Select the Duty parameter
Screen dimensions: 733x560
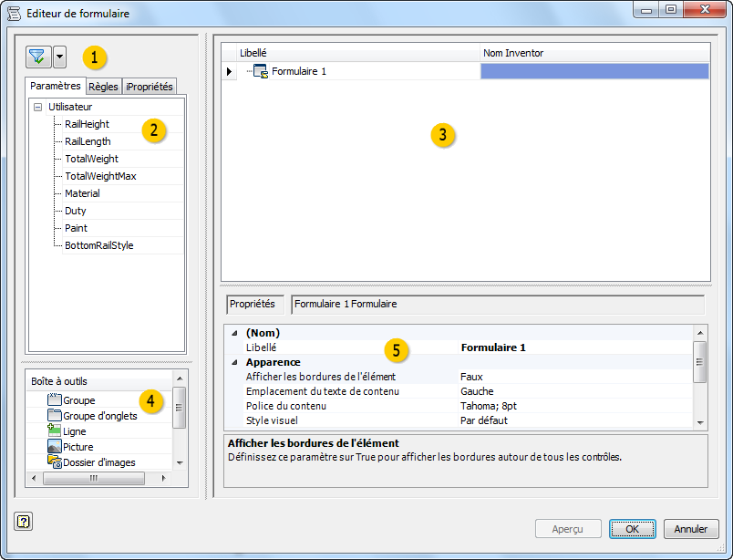(76, 211)
